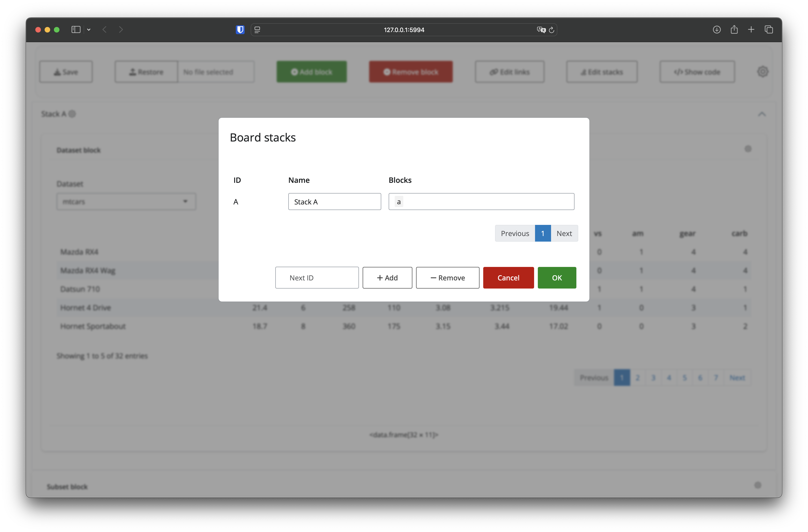Confirm the dialog with OK
Image resolution: width=808 pixels, height=532 pixels.
click(x=557, y=278)
